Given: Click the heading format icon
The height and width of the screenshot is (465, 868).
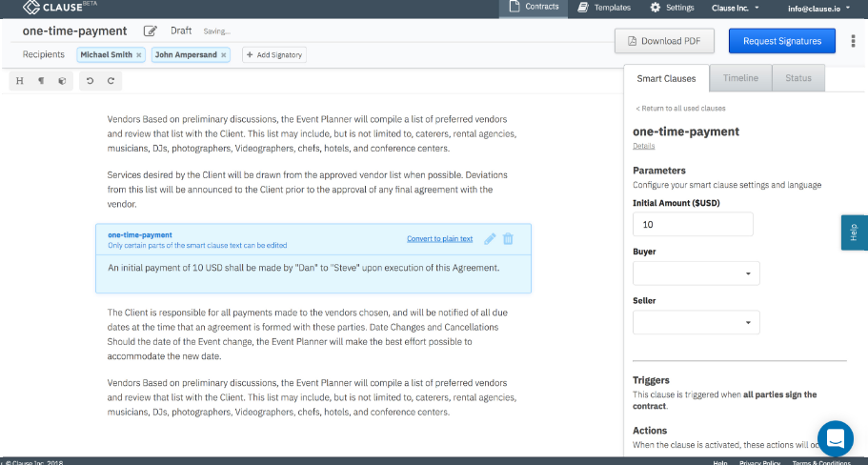Looking at the screenshot, I should (x=20, y=81).
